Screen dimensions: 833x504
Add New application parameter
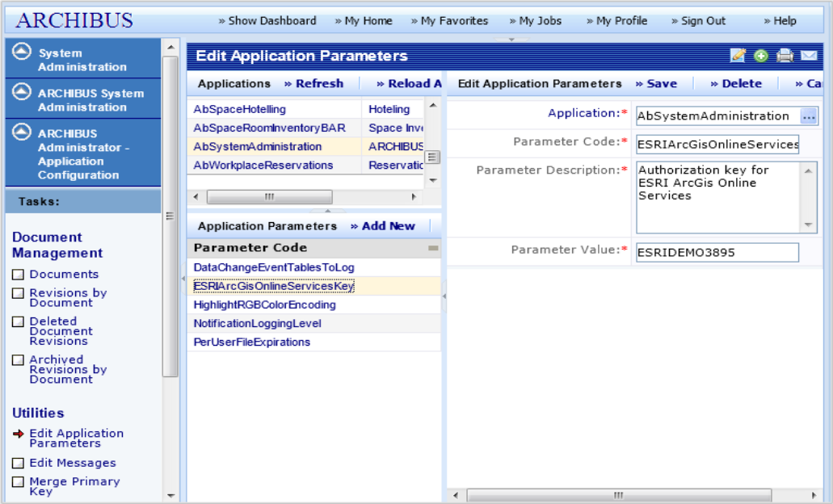(382, 225)
